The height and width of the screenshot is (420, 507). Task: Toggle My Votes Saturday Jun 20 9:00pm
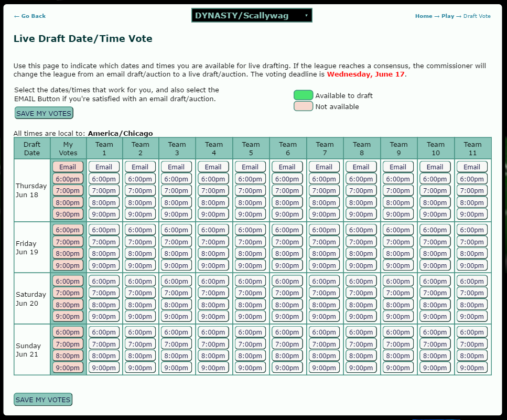coord(68,317)
